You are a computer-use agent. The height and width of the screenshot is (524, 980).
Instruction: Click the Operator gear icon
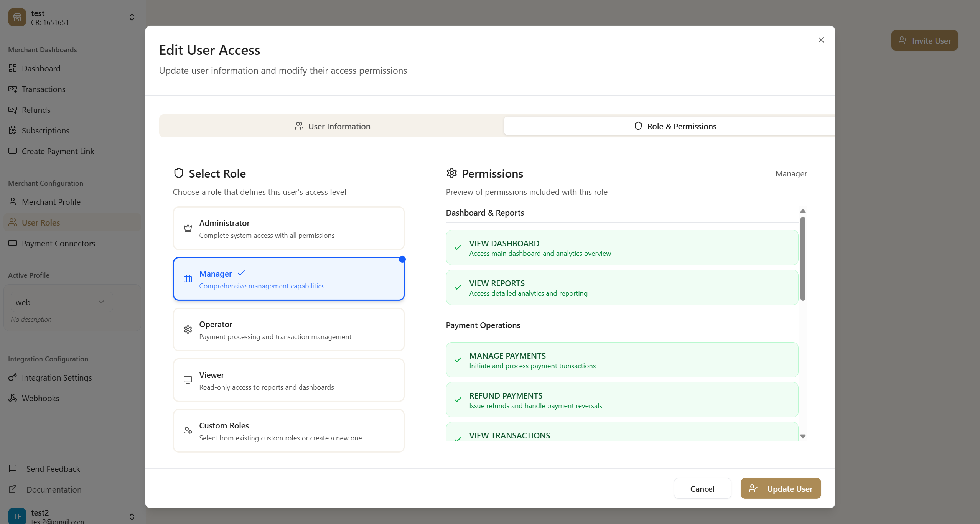point(188,330)
